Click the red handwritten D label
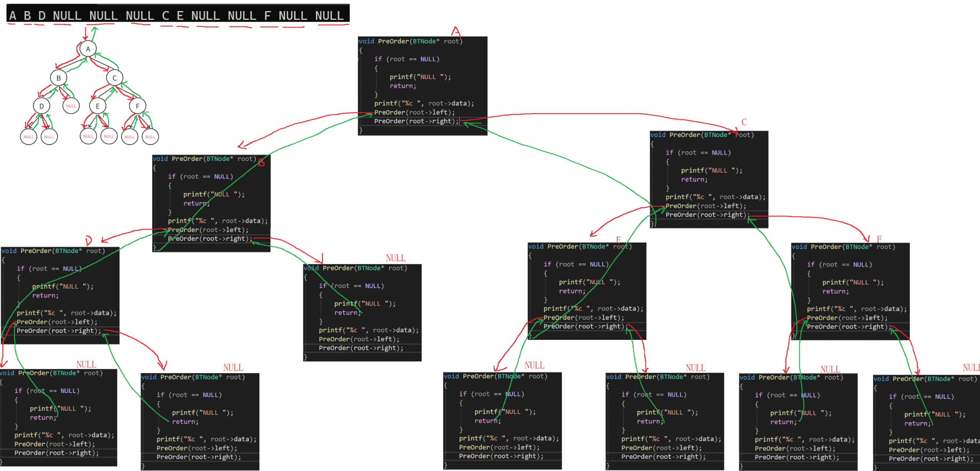Image resolution: width=980 pixels, height=471 pixels. tap(89, 240)
